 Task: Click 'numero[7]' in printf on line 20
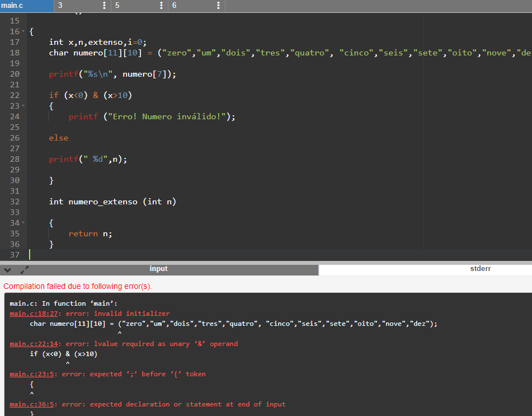pos(144,74)
